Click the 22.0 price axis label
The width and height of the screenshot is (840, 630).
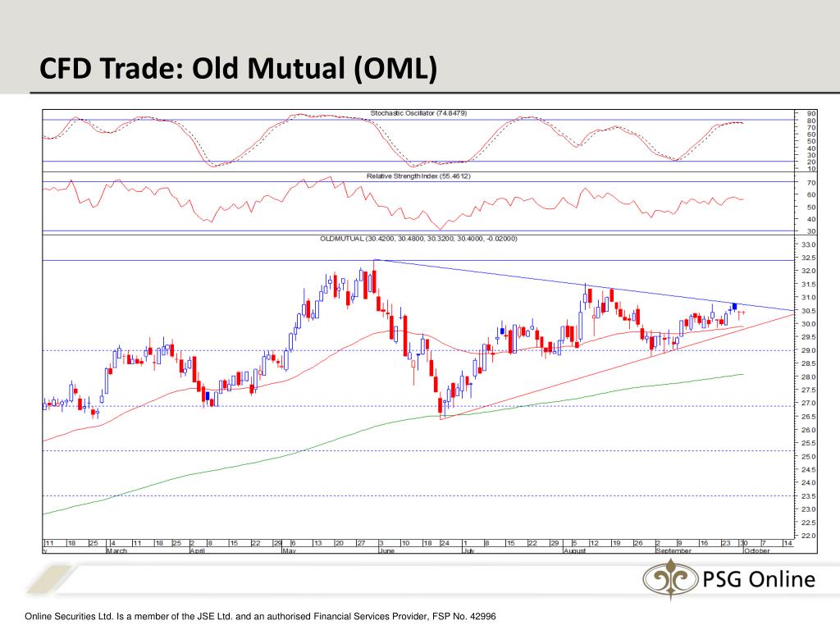coord(808,536)
